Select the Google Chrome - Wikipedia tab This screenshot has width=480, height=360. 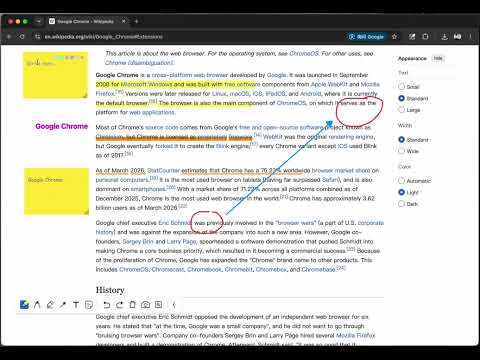(85, 21)
